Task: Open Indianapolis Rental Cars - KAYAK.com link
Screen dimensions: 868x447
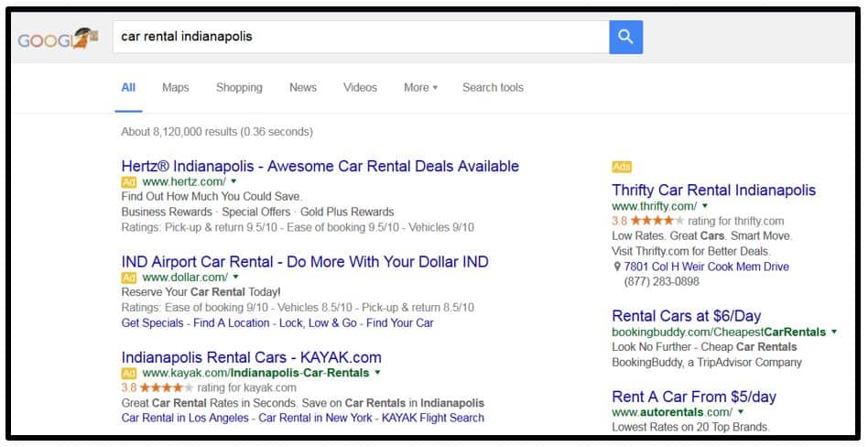Action: [x=251, y=356]
